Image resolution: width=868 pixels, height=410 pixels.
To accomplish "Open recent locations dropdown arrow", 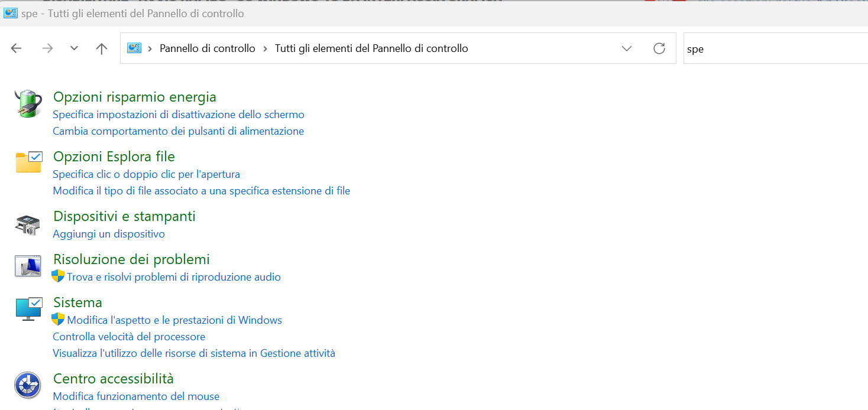I will click(x=74, y=48).
